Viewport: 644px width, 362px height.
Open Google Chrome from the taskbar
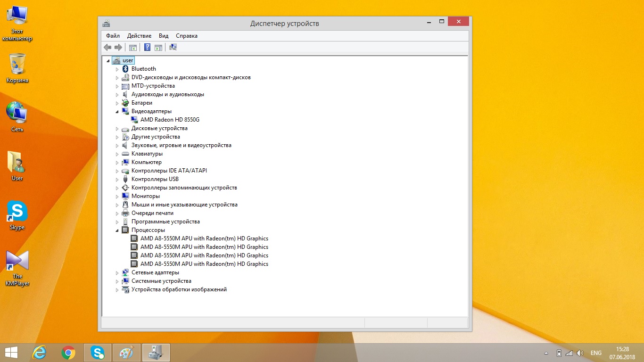[x=68, y=353]
